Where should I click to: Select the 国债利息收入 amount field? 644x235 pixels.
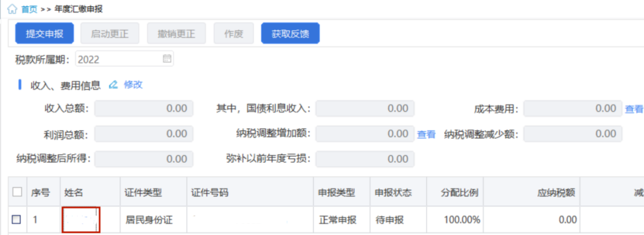point(365,109)
